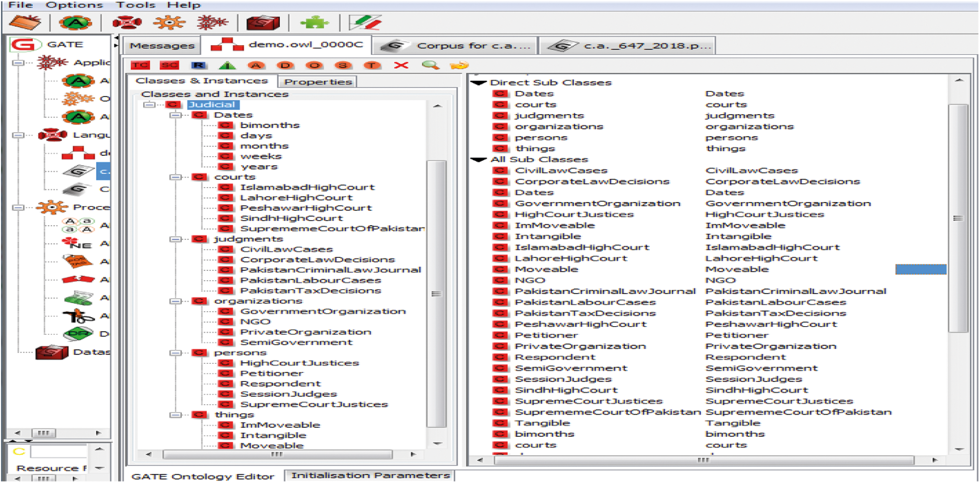Switch to the Properties tab

[318, 82]
